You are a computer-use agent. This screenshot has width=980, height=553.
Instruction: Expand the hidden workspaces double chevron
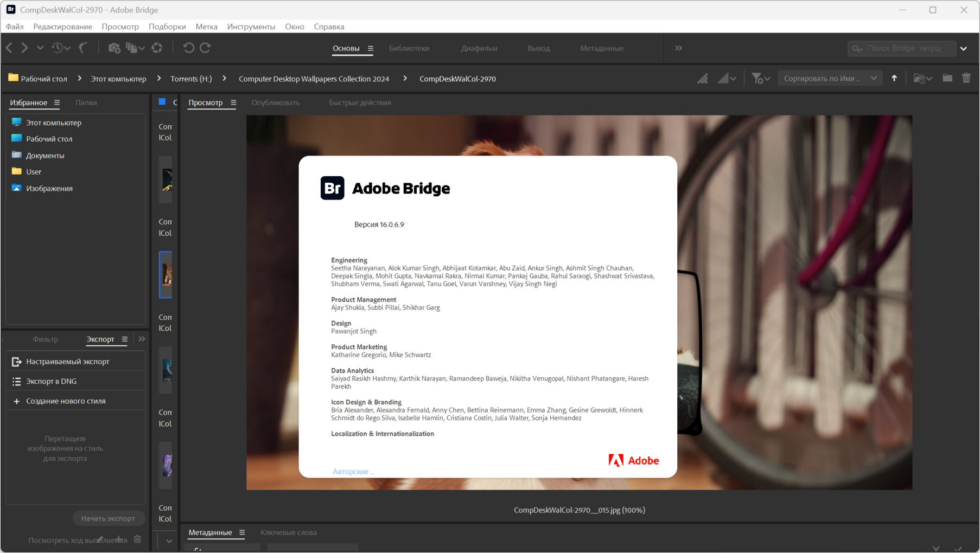coord(678,48)
